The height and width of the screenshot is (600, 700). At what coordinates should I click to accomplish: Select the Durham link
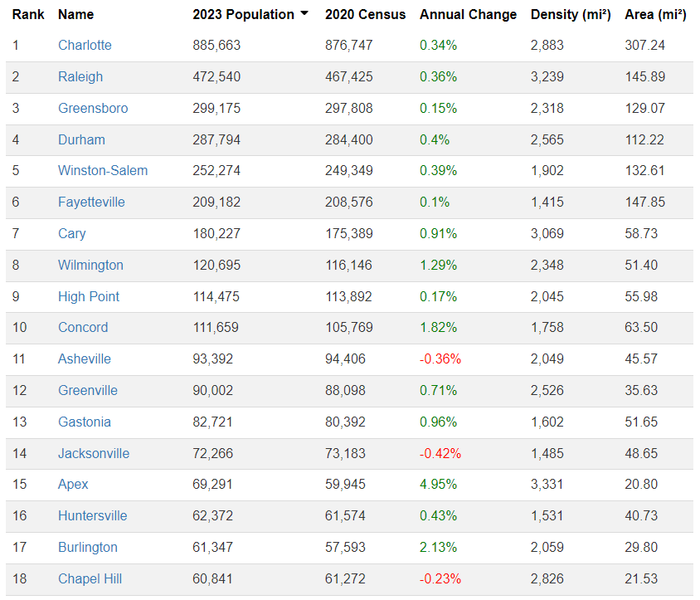tap(81, 139)
